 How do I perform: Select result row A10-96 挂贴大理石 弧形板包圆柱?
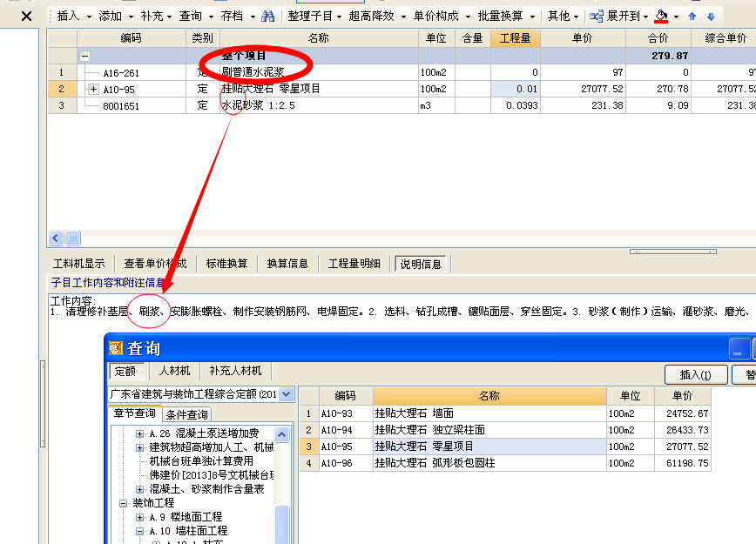505,463
